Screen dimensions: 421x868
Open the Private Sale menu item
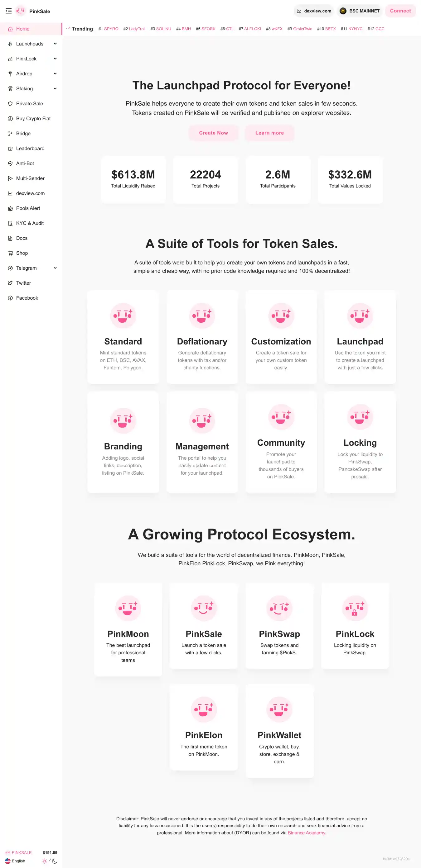pyautogui.click(x=29, y=104)
